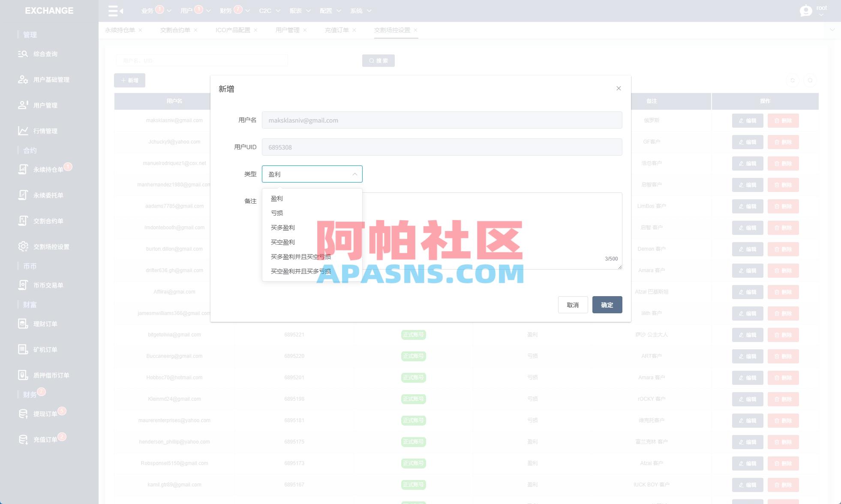Click the refresh icon above the table
Screen dimensions: 841x504
[793, 80]
